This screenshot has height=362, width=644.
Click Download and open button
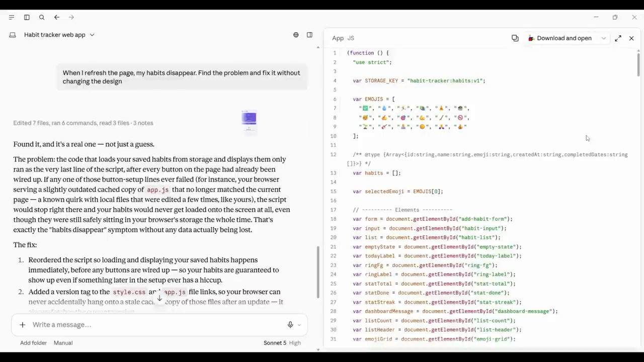pos(559,38)
